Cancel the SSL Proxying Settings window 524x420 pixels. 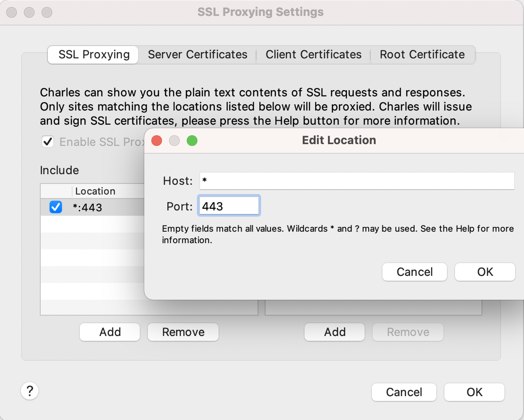[404, 392]
